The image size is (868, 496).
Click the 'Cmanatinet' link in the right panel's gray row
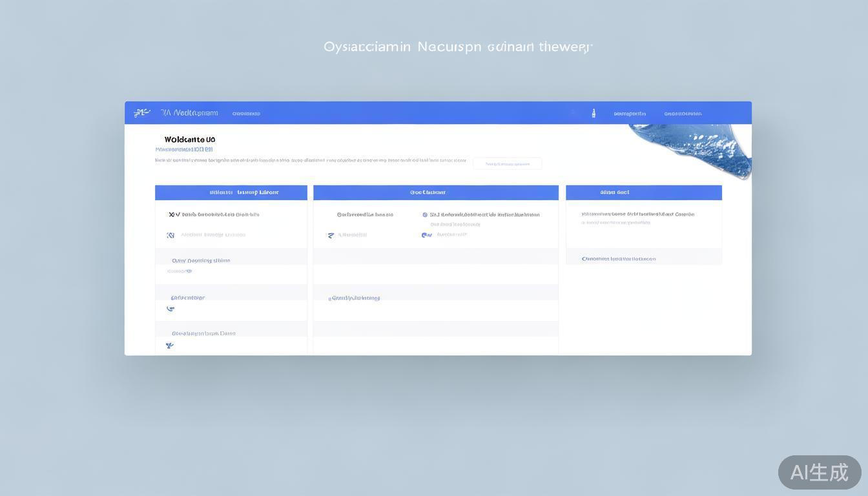click(618, 259)
